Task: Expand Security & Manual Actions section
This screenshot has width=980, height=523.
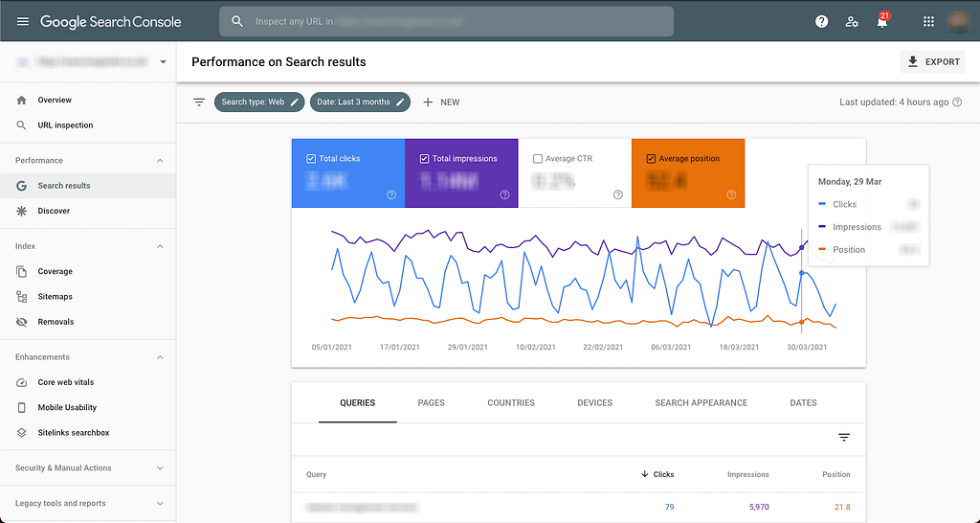Action: (x=160, y=468)
